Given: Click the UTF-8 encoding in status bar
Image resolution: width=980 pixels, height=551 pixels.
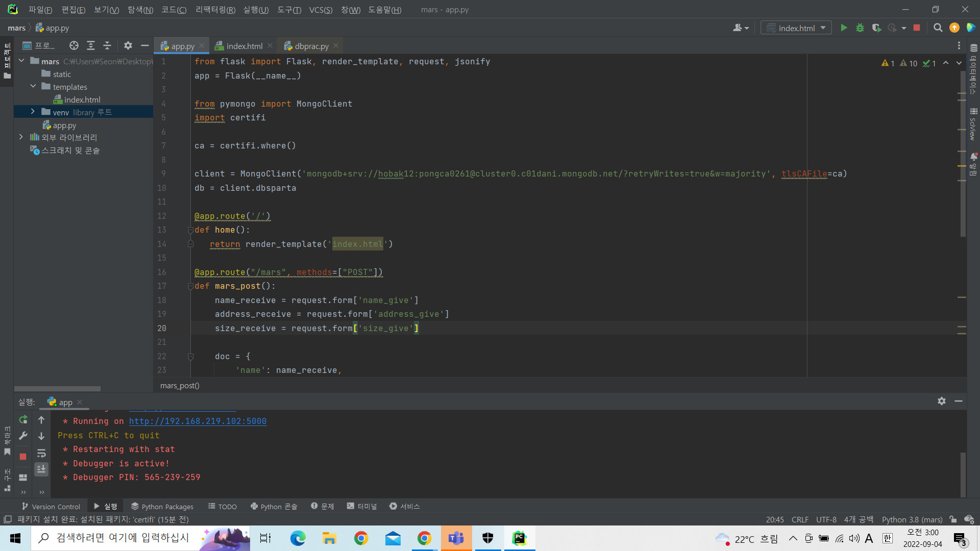Looking at the screenshot, I should point(826,519).
